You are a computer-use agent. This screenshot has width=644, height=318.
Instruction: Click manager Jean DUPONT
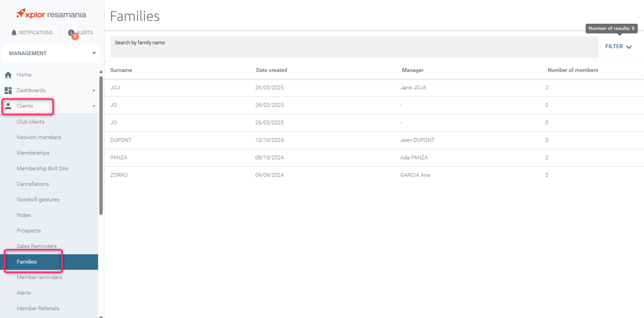[x=417, y=140]
